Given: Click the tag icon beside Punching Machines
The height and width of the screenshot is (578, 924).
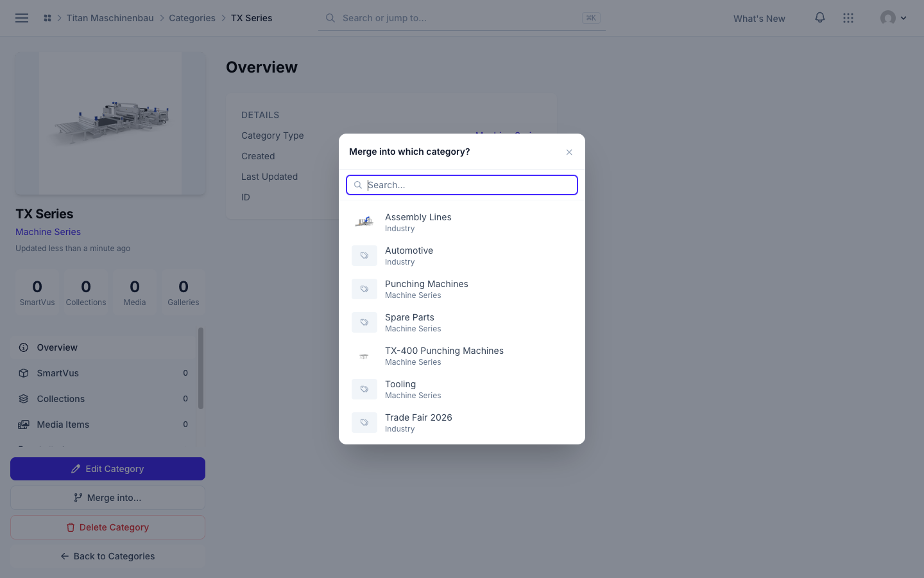Looking at the screenshot, I should [364, 289].
